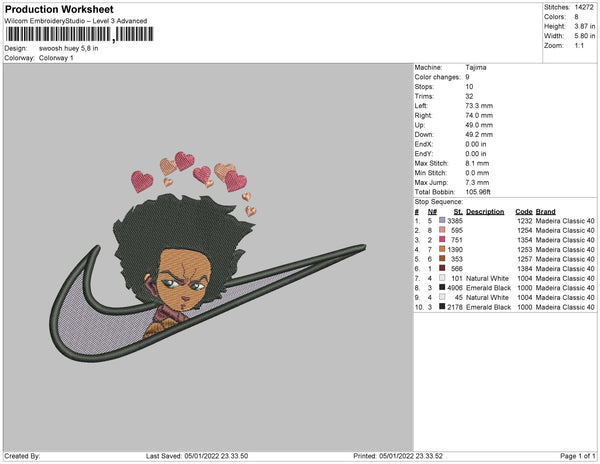600x464 pixels.
Task: Click the Max Stitch value '8.1 mm'
Action: coord(477,163)
